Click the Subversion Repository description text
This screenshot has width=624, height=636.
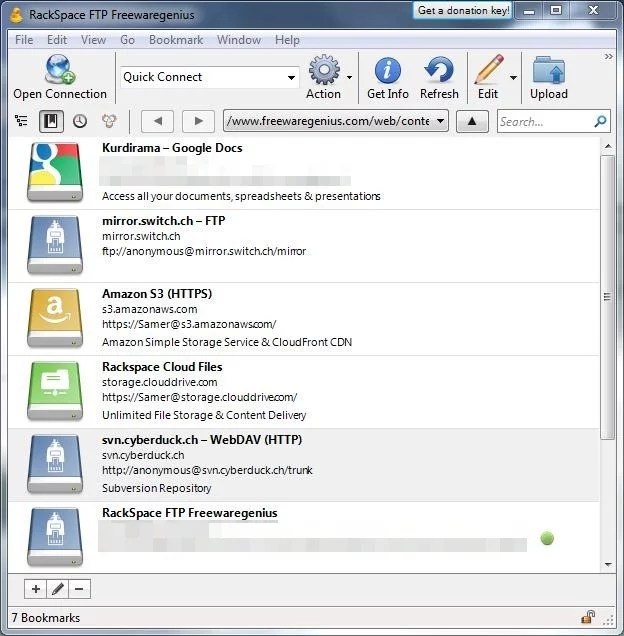(157, 488)
